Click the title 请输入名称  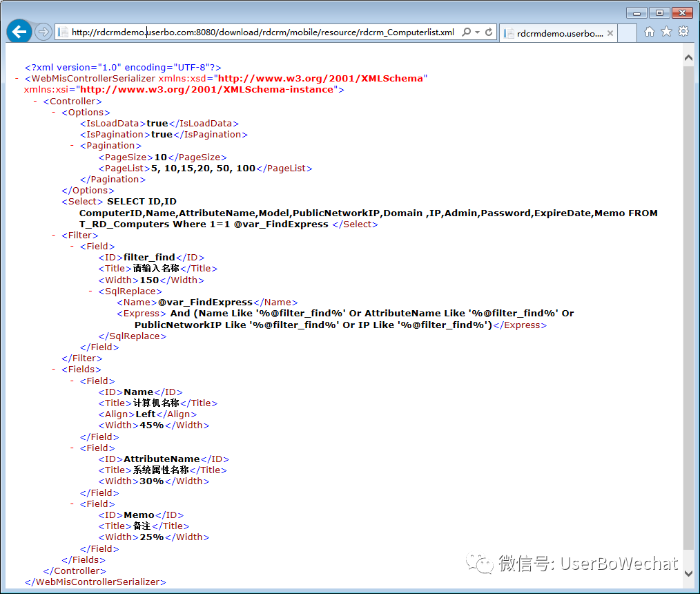point(156,269)
